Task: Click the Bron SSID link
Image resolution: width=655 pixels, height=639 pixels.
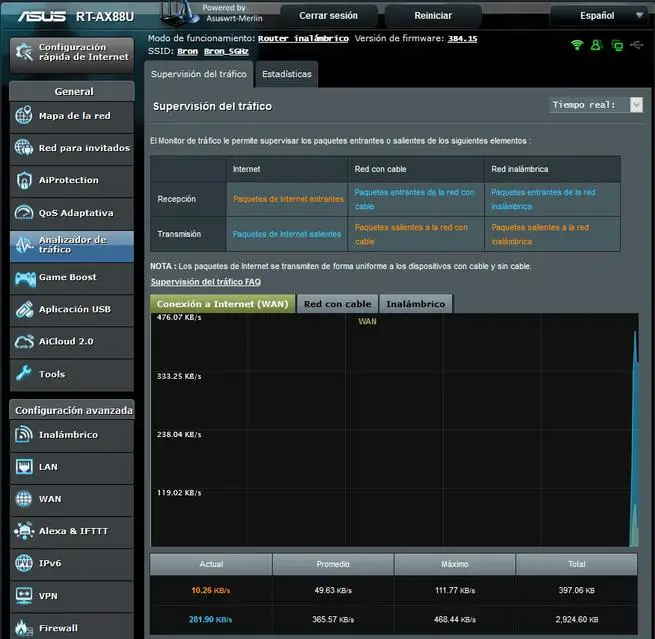Action: click(x=187, y=51)
